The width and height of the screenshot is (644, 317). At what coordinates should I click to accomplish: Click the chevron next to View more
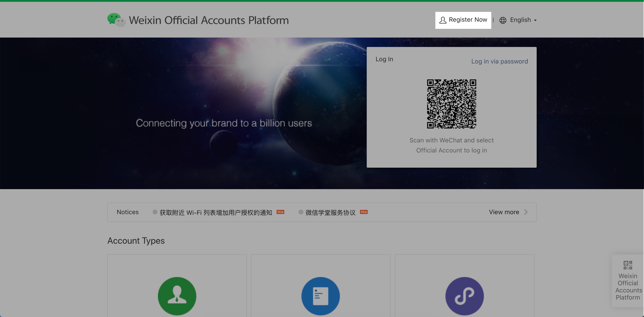pyautogui.click(x=526, y=212)
